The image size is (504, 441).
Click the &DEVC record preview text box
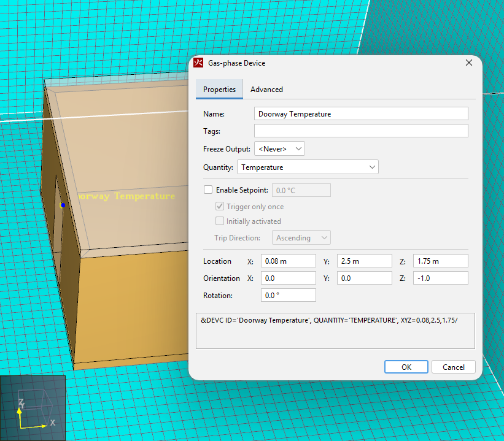pyautogui.click(x=335, y=331)
